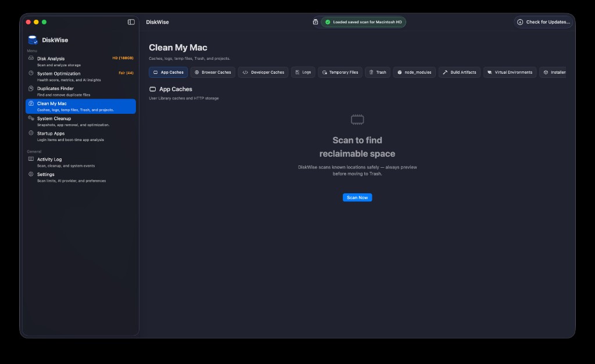Click the Check for Updates button
Screen dimensions: 595x364
tap(543, 22)
